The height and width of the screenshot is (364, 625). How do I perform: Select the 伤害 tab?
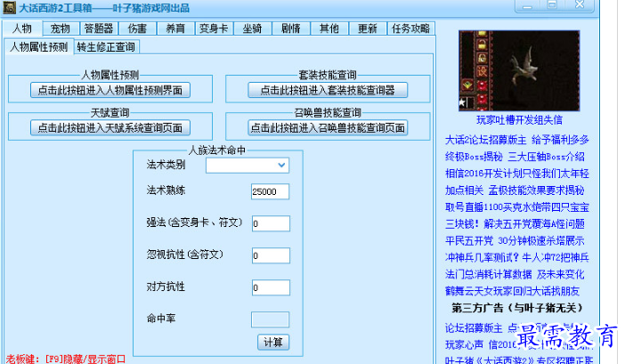click(137, 28)
